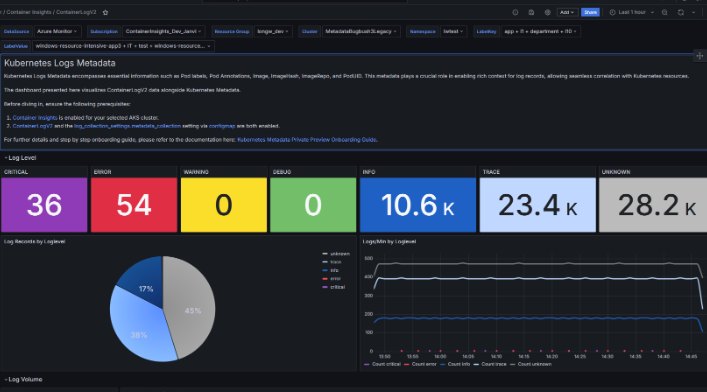Click the Log Records by Loglevel panel title

[35, 242]
